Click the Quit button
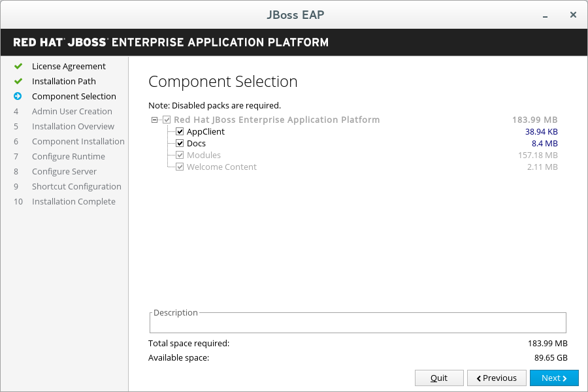Image resolution: width=588 pixels, height=392 pixels. click(x=439, y=378)
